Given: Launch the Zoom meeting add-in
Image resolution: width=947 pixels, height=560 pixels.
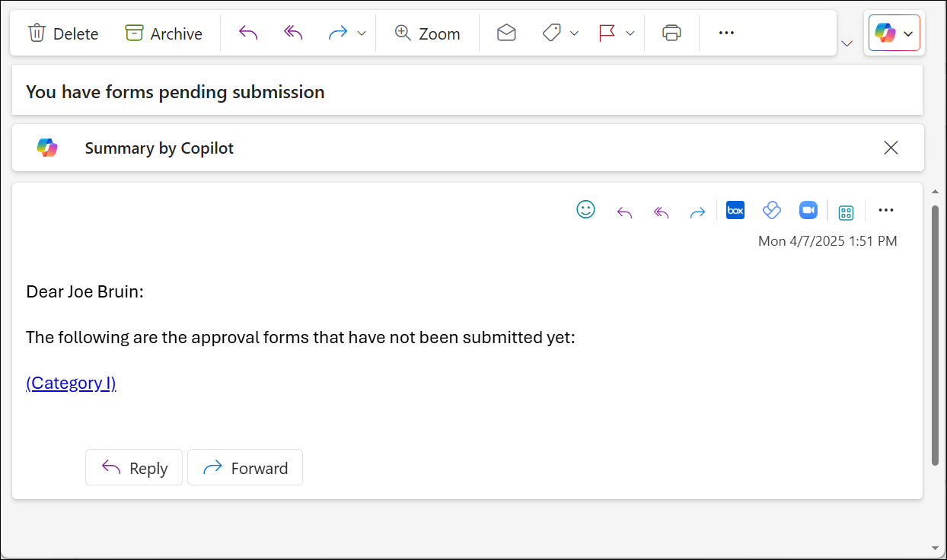Looking at the screenshot, I should tap(808, 210).
